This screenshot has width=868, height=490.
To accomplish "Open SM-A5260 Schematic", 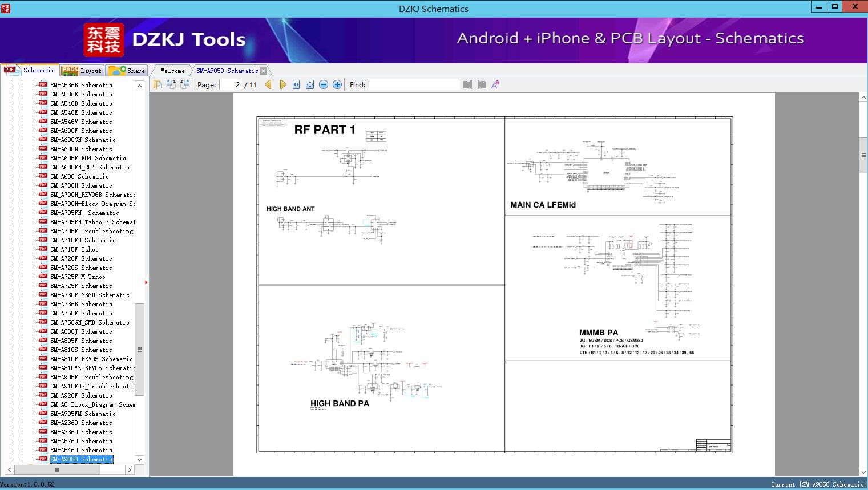I will tap(81, 441).
